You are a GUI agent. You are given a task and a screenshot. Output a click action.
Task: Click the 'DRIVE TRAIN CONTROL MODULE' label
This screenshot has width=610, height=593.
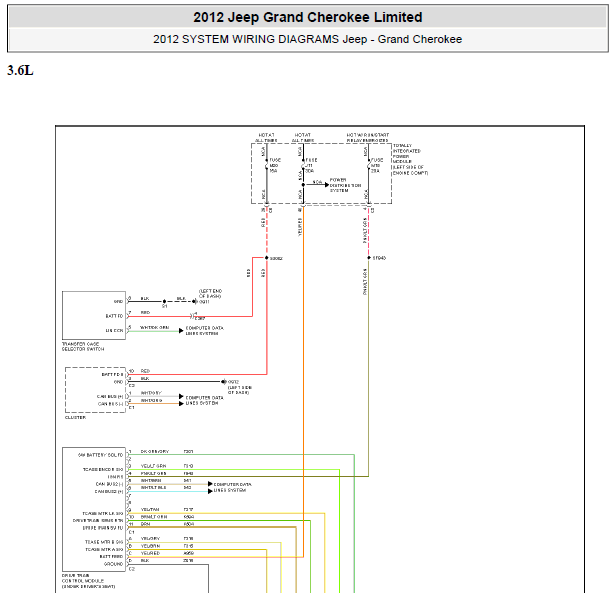click(88, 581)
